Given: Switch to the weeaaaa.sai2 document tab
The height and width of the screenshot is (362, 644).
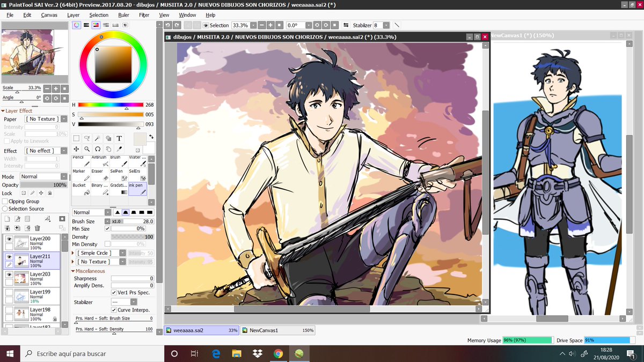Looking at the screenshot, I should pos(201,330).
